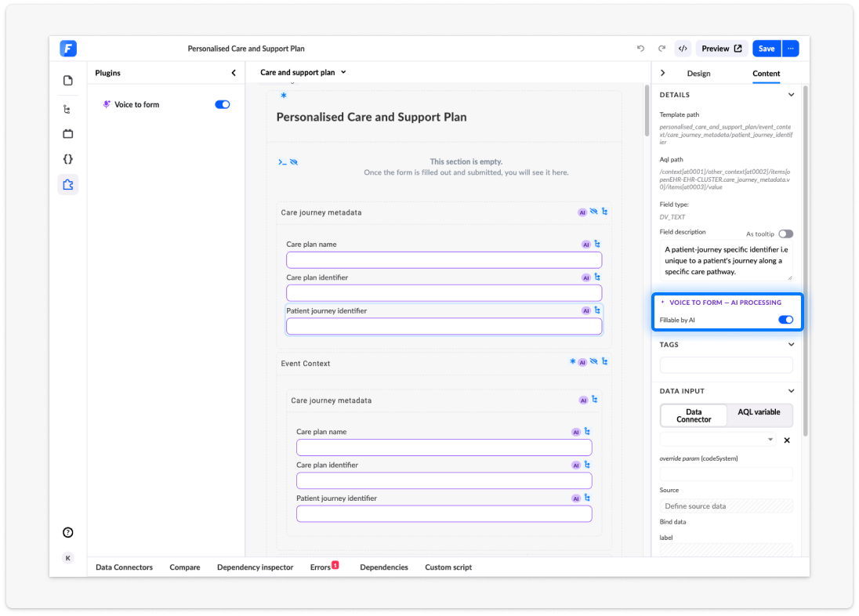Click the Personalised Care and Support Plan heading
This screenshot has width=859, height=616.
[372, 118]
